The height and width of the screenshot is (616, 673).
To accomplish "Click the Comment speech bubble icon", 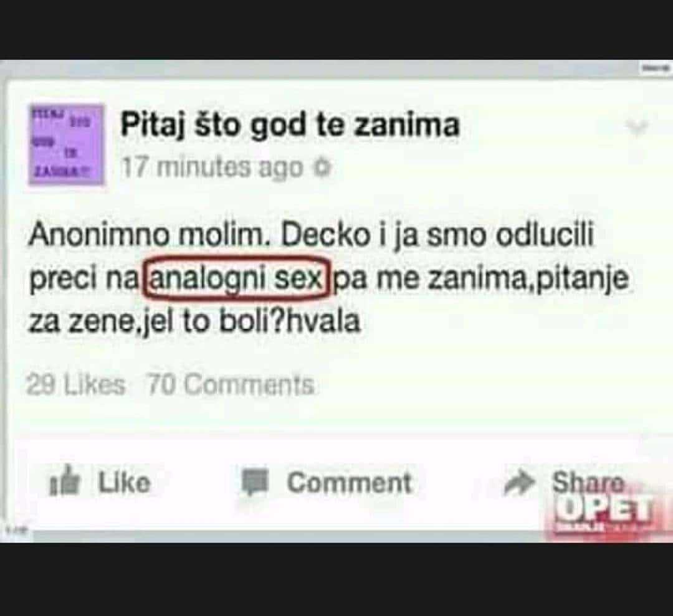I will tap(255, 481).
